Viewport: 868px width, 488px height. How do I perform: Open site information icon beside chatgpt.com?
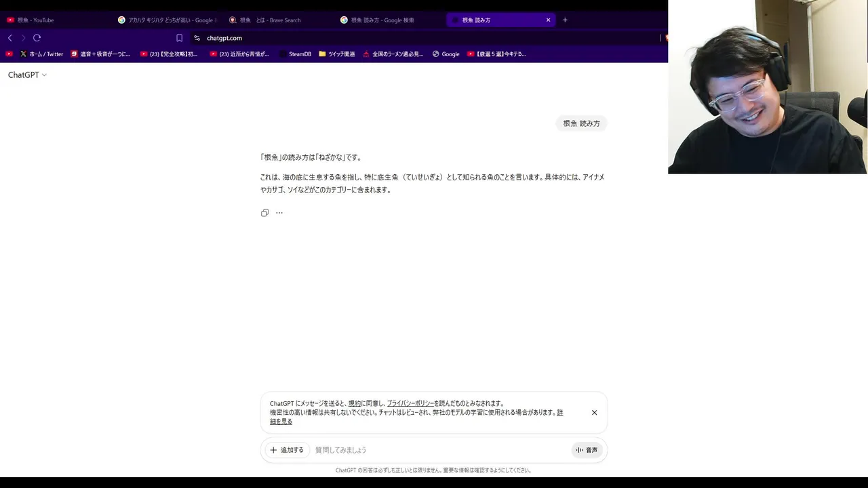197,38
